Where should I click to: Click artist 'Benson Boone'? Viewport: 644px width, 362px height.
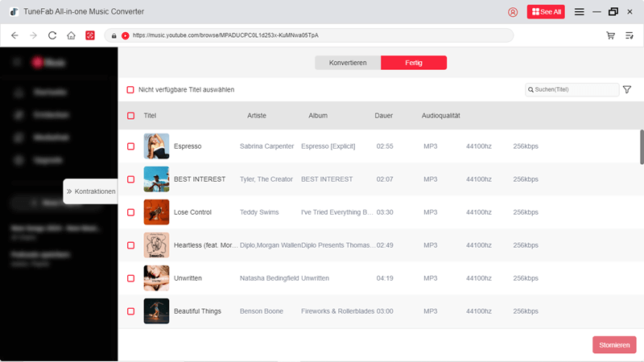(x=261, y=311)
